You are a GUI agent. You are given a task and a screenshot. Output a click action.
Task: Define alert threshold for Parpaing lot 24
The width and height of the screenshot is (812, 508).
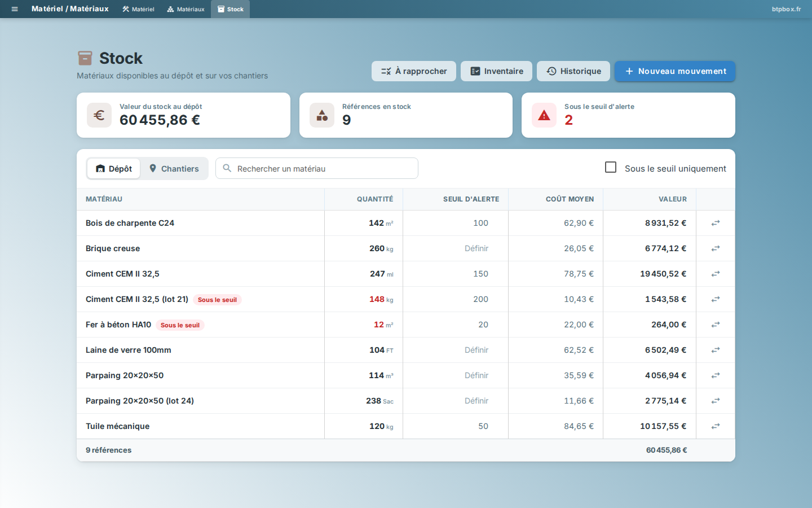pos(476,401)
